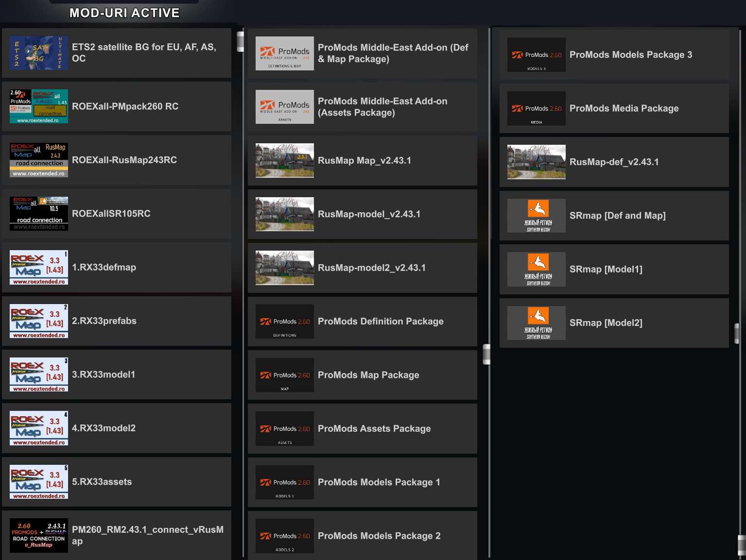Select the 'ProMods Definition Package' name
Image resolution: width=746 pixels, height=560 pixels.
[381, 322]
